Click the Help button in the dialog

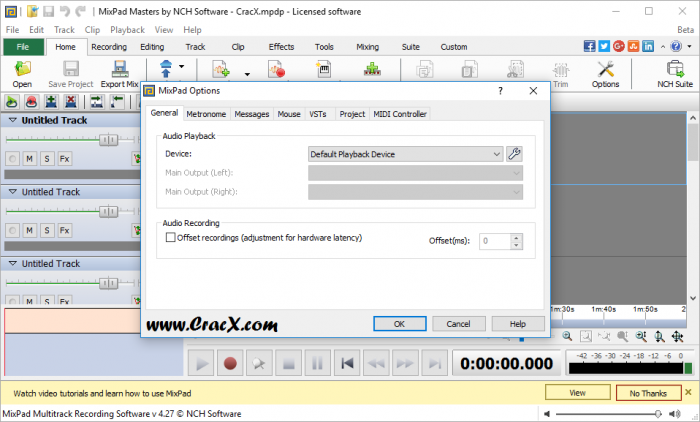pos(518,324)
